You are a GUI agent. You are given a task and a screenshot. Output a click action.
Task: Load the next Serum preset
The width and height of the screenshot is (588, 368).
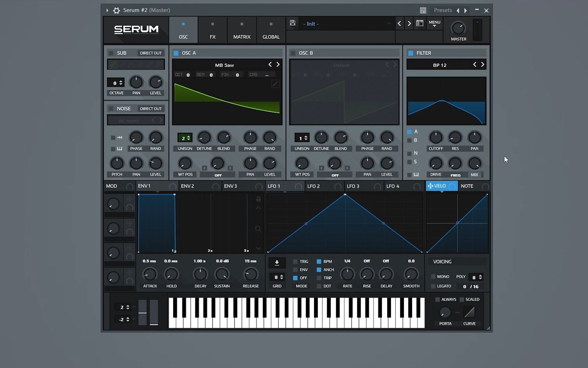(409, 24)
